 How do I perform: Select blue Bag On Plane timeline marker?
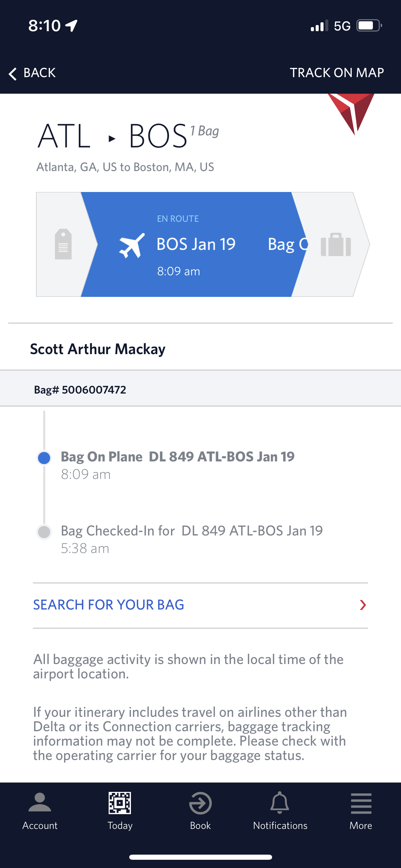(44, 458)
